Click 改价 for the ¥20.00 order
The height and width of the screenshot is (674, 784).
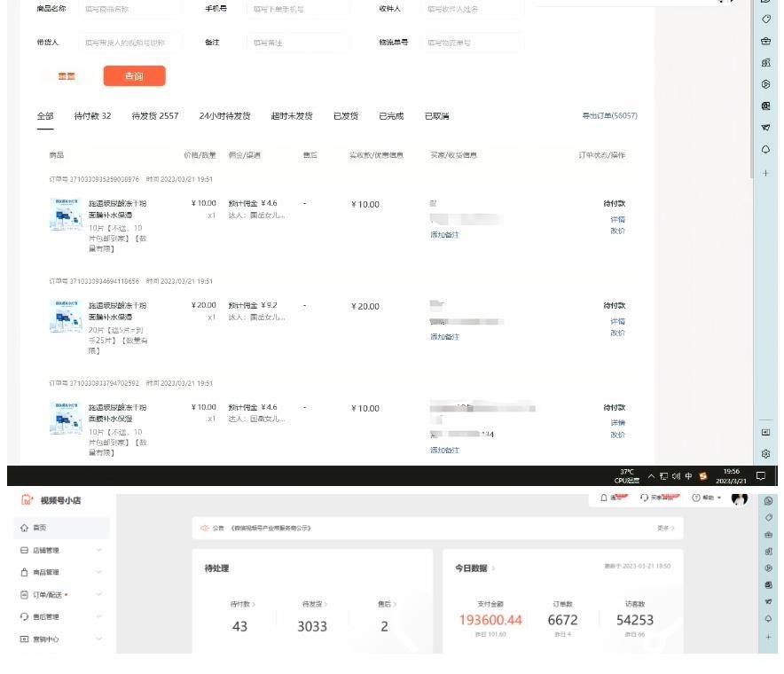click(x=617, y=333)
